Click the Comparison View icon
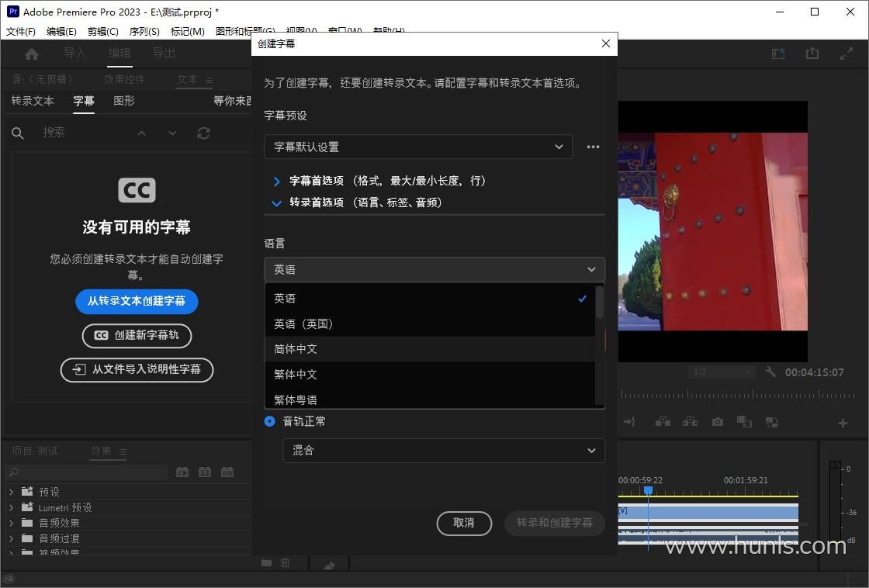The height and width of the screenshot is (588, 869). click(744, 422)
